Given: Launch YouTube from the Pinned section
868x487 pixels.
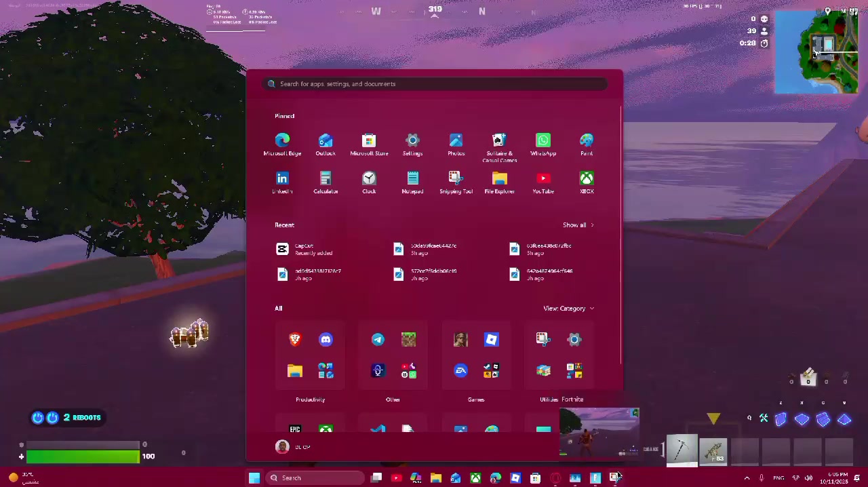Looking at the screenshot, I should 543,182.
